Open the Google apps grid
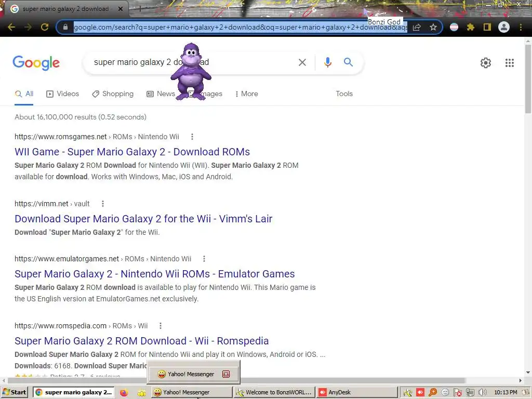Screen dimensions: 532x399 pyautogui.click(x=509, y=63)
